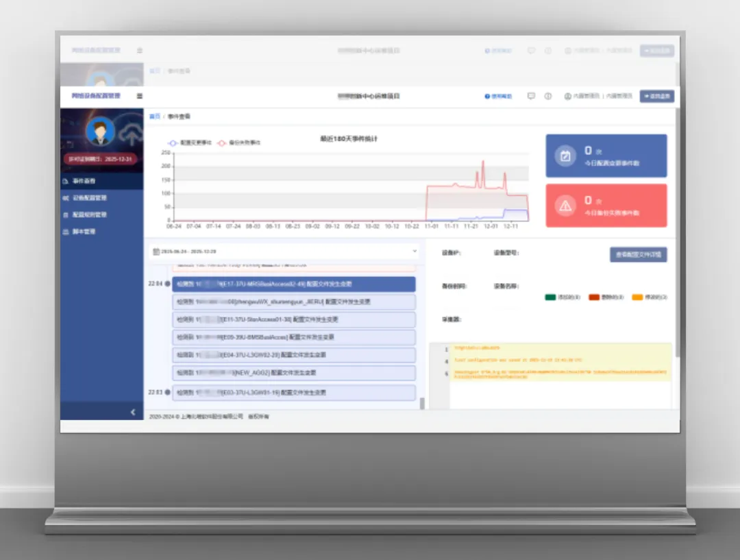
Task: Select the E04-37U-L3GW02 event row
Action: (x=293, y=355)
